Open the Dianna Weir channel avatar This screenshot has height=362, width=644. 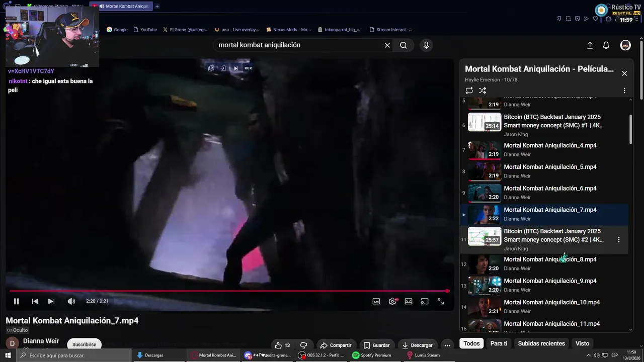pos(12,344)
